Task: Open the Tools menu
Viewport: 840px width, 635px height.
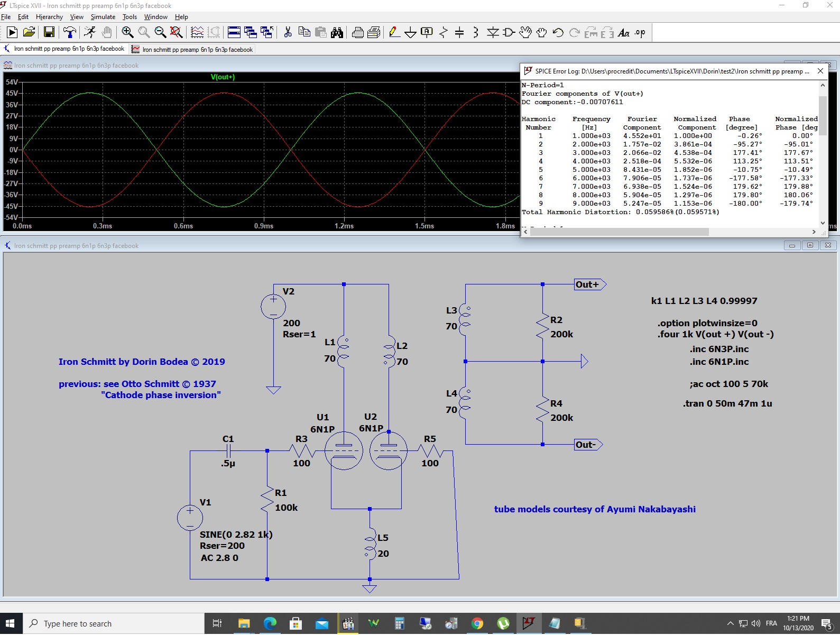Action: [130, 17]
